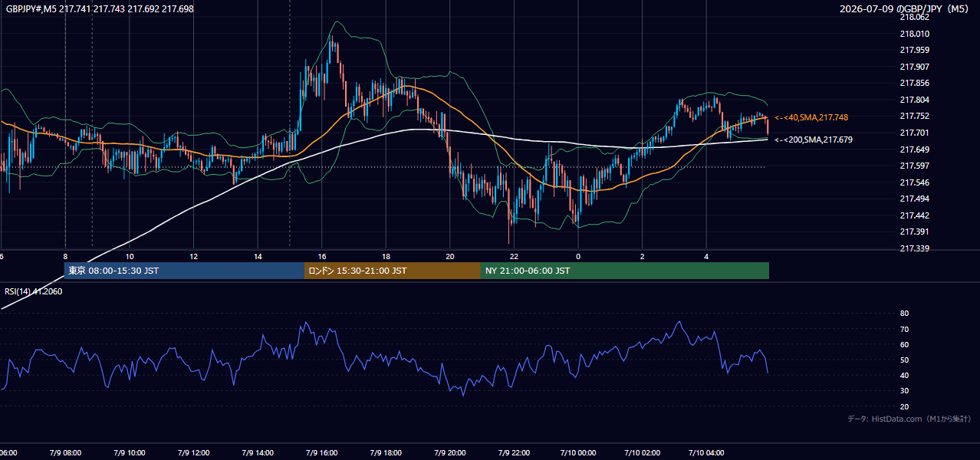Click hour label 14 under the price chart

click(x=258, y=256)
